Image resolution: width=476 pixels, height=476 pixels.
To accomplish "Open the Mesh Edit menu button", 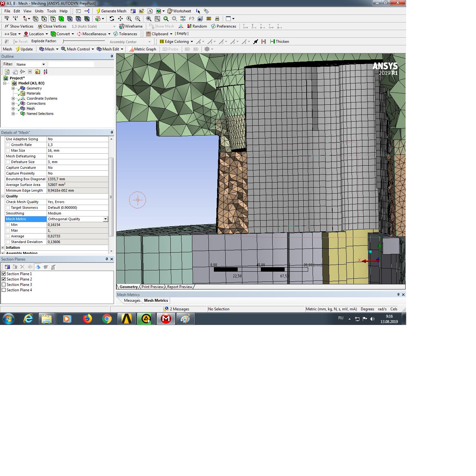I will 110,49.
